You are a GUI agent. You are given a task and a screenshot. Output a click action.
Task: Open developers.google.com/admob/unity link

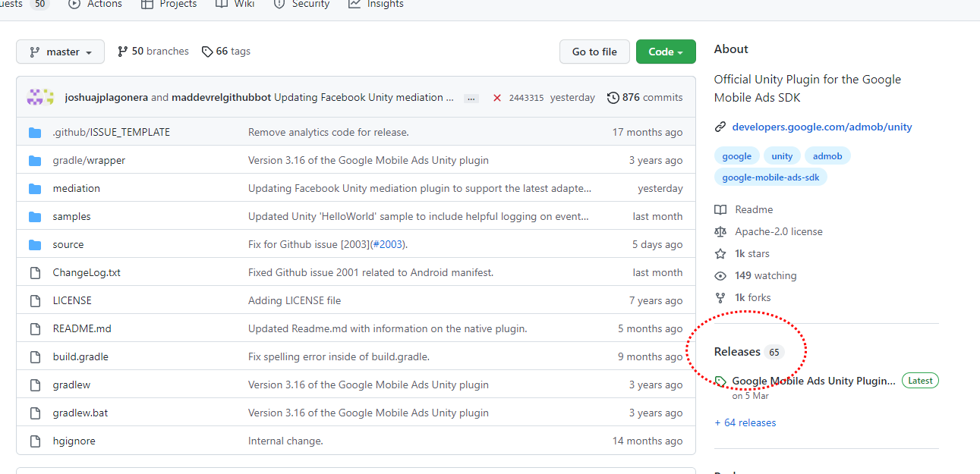tap(822, 127)
